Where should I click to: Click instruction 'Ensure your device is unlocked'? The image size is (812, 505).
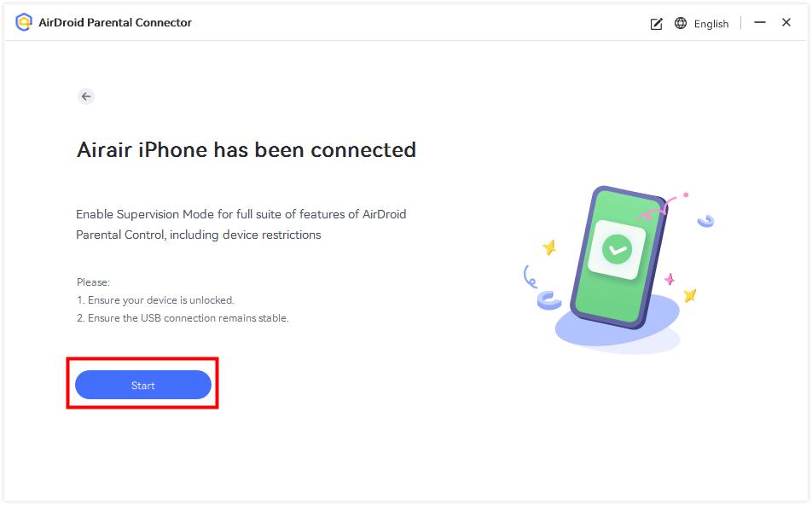coord(159,299)
